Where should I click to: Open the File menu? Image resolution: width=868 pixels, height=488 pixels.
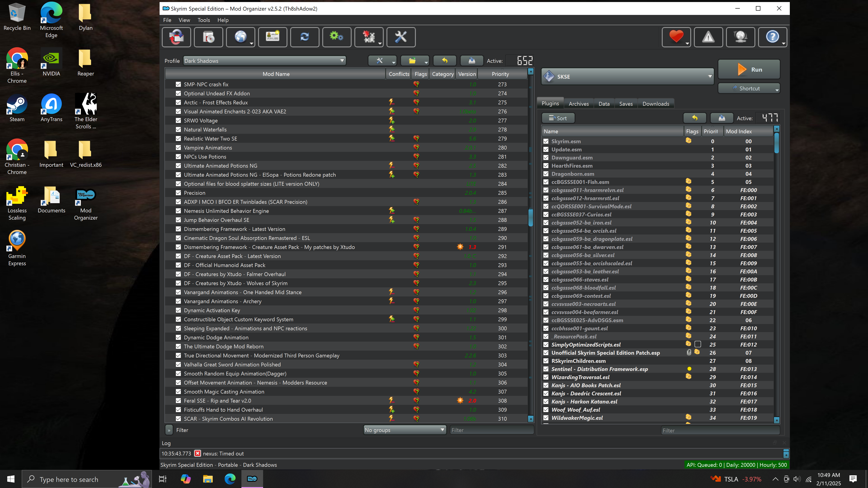(167, 20)
